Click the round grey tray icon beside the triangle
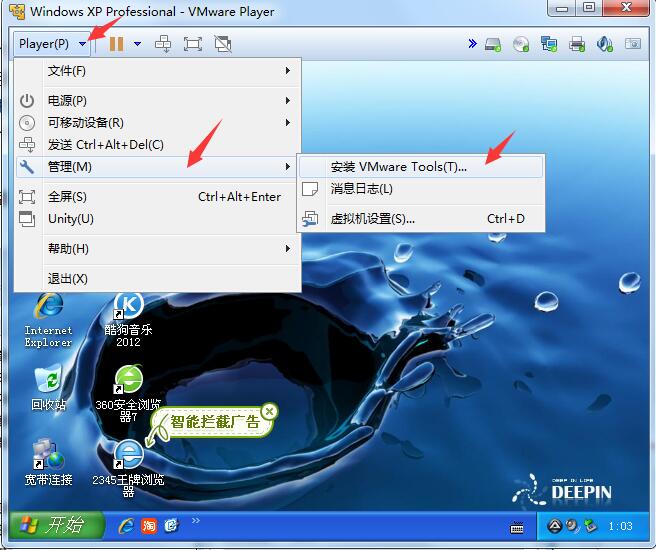Image resolution: width=656 pixels, height=550 pixels. click(572, 525)
